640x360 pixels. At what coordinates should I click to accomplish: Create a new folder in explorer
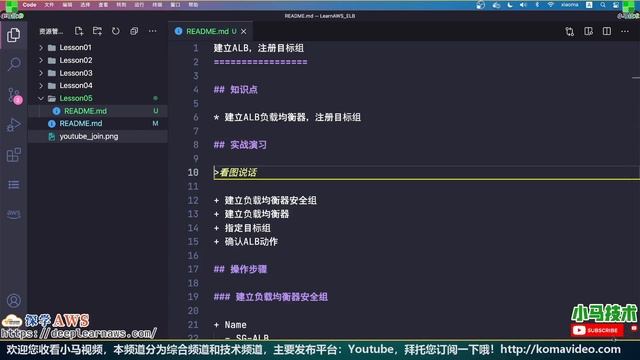point(97,31)
